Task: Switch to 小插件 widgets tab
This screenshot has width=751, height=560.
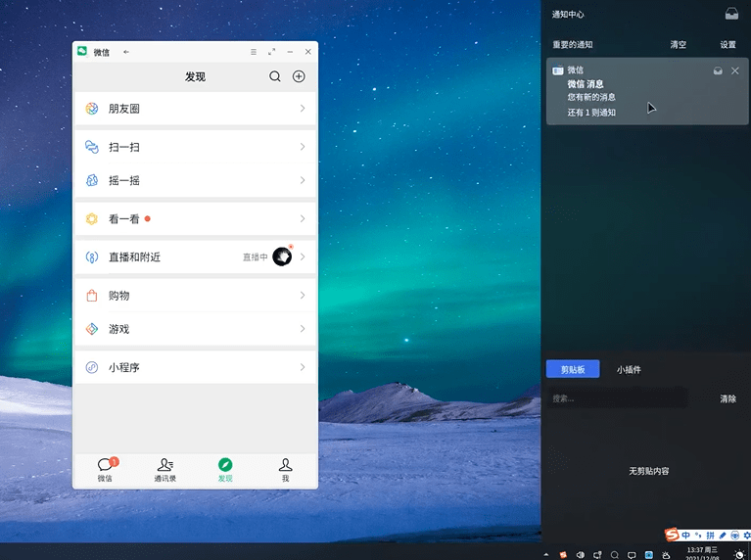Action: [x=629, y=369]
